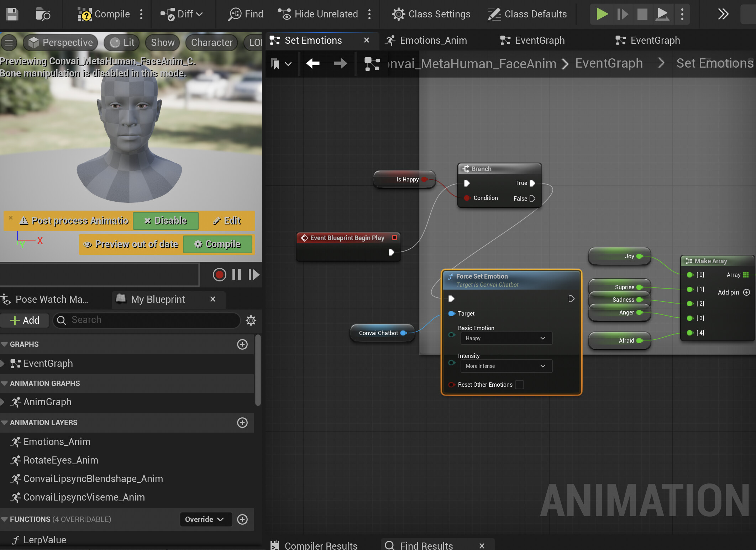Image resolution: width=756 pixels, height=550 pixels.
Task: Click the red Record animation button
Action: tap(219, 275)
